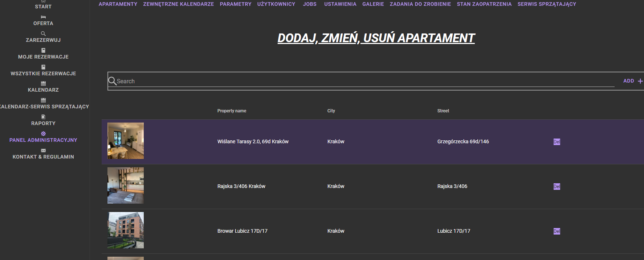The width and height of the screenshot is (644, 260).
Task: Click the calendar icon above Kalendarz
Action: 43,84
